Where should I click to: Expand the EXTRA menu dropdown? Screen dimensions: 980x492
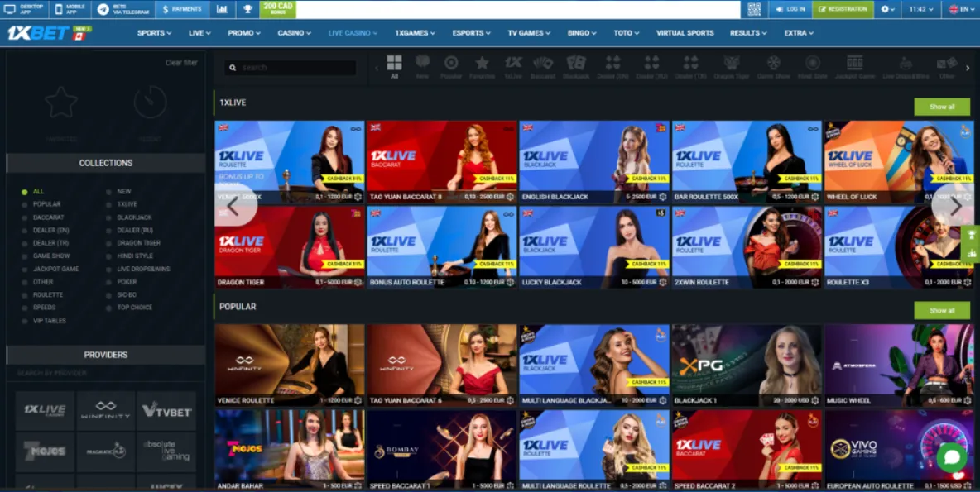(x=799, y=33)
